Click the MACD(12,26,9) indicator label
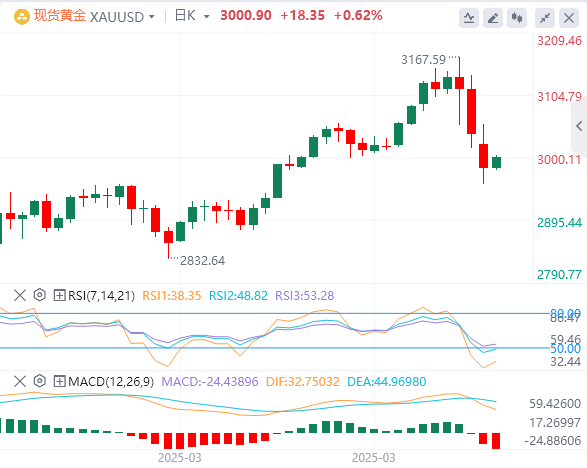Screen dimensions: 587x468 tap(111, 382)
